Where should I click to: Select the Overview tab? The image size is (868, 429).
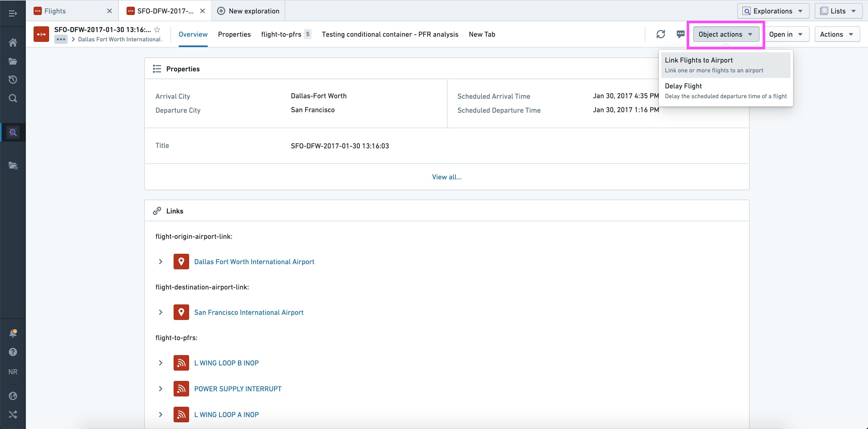(x=193, y=34)
